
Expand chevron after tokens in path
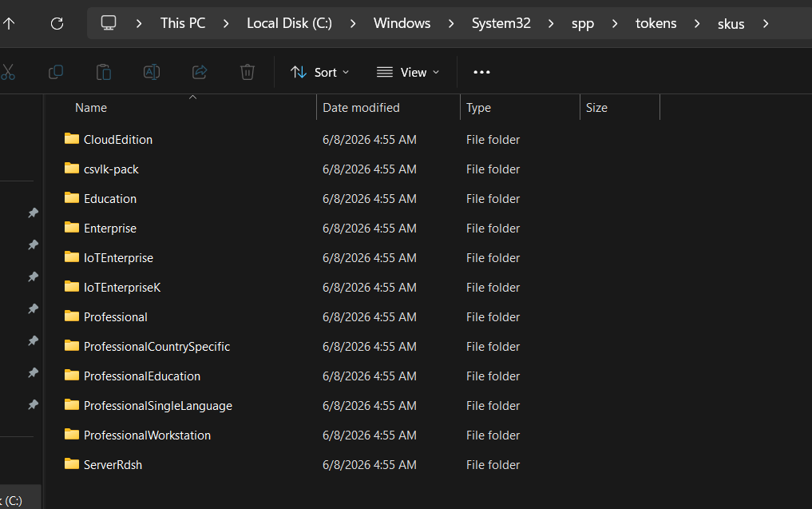(697, 23)
